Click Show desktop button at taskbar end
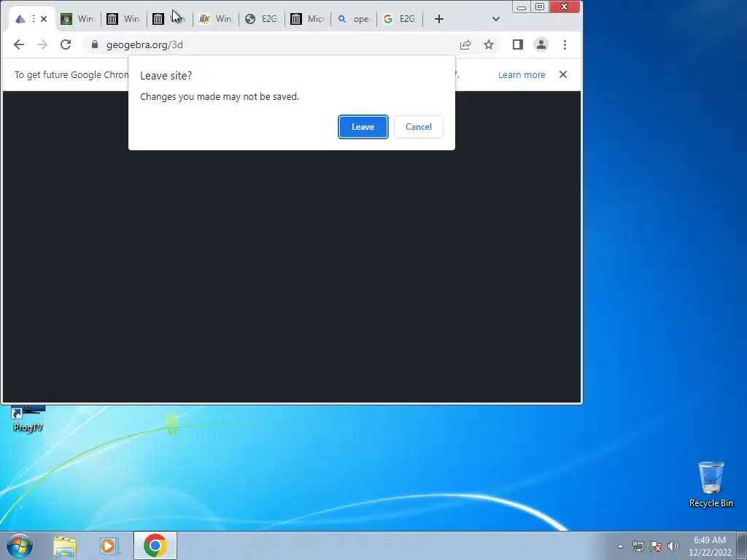 click(x=742, y=545)
